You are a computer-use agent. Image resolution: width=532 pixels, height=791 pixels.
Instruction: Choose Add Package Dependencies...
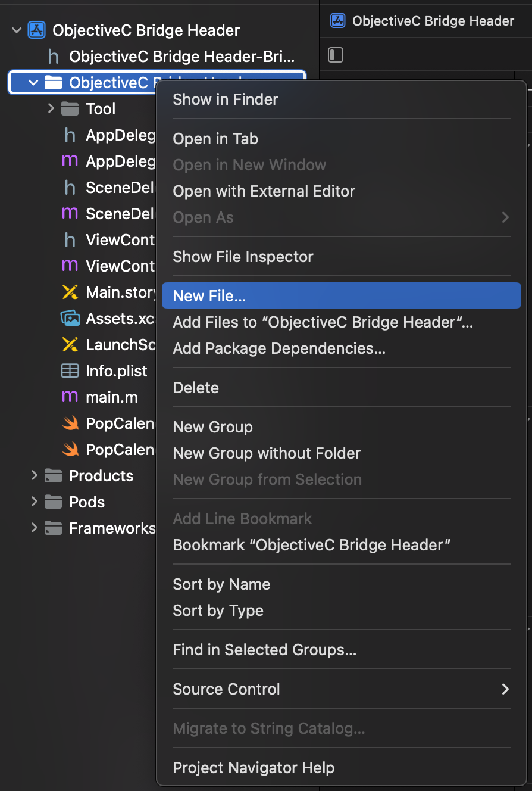tap(341, 348)
